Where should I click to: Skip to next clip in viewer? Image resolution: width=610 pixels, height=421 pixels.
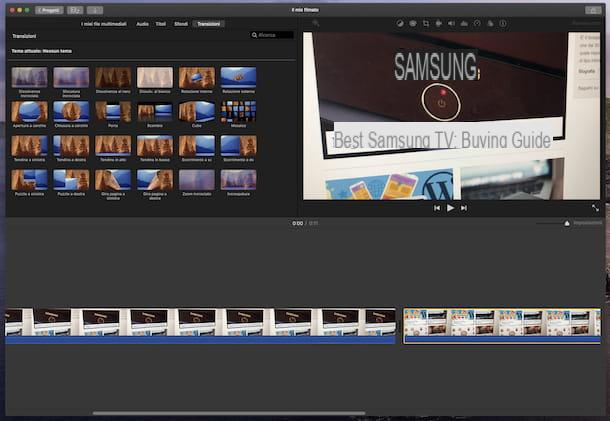464,208
